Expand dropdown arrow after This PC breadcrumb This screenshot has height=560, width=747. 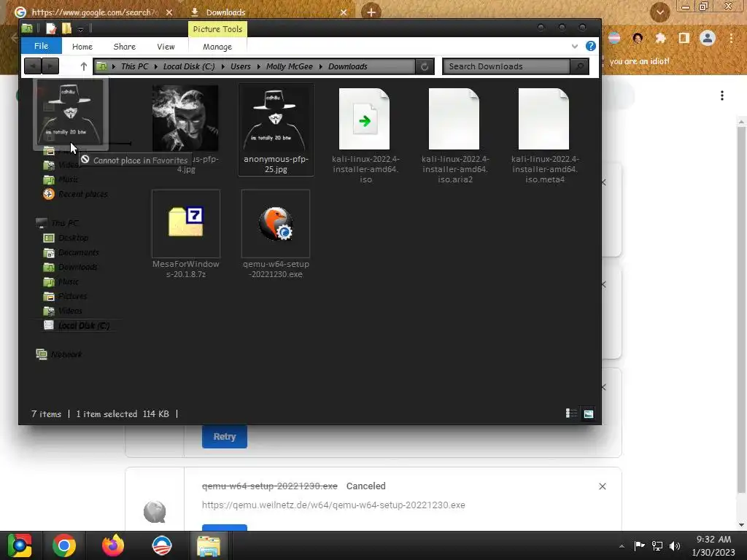(156, 66)
